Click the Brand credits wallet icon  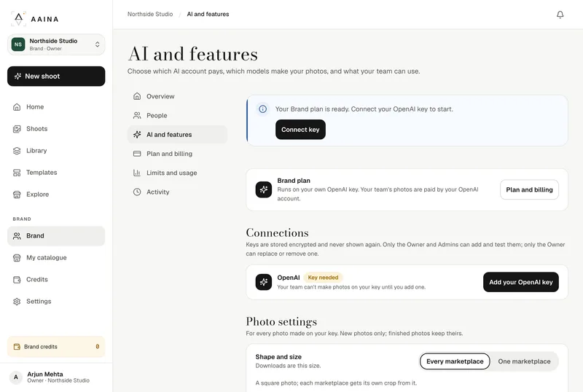pyautogui.click(x=17, y=347)
